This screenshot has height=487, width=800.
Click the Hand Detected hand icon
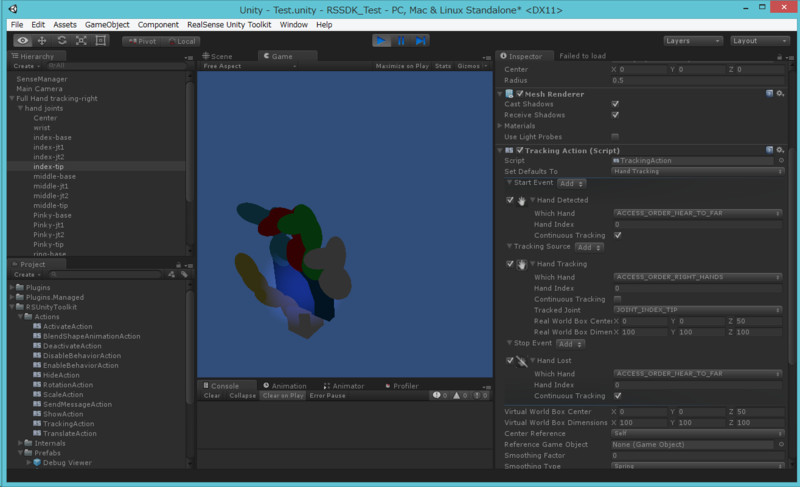tap(521, 200)
